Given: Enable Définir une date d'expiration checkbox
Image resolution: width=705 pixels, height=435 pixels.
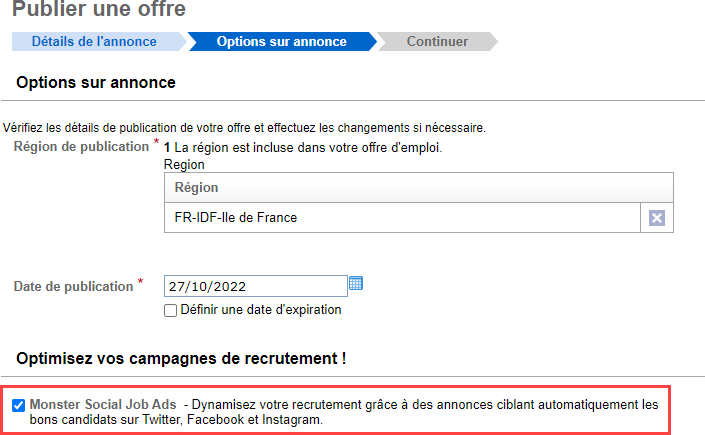Looking at the screenshot, I should [170, 310].
